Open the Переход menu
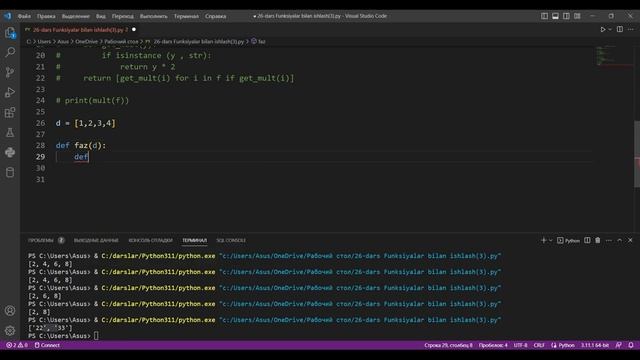The image size is (640, 360). click(x=122, y=16)
